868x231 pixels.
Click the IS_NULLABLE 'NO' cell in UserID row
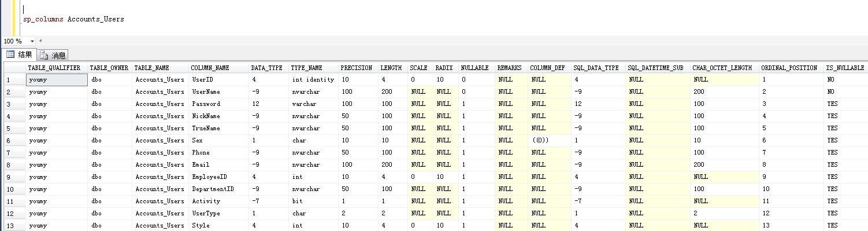point(846,80)
